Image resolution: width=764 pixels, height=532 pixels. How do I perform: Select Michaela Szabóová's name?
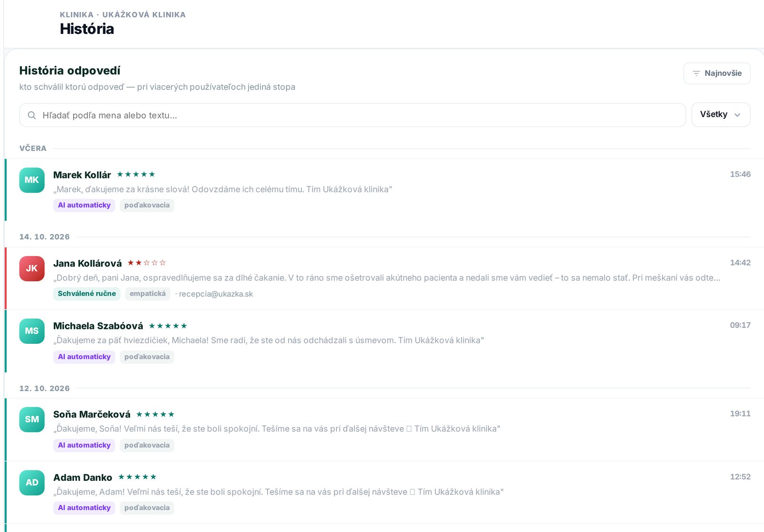point(98,326)
